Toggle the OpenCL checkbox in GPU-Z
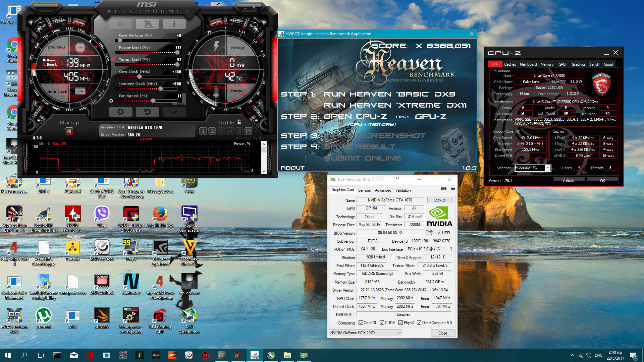Viewport: 644px width, 362px height. click(x=361, y=323)
